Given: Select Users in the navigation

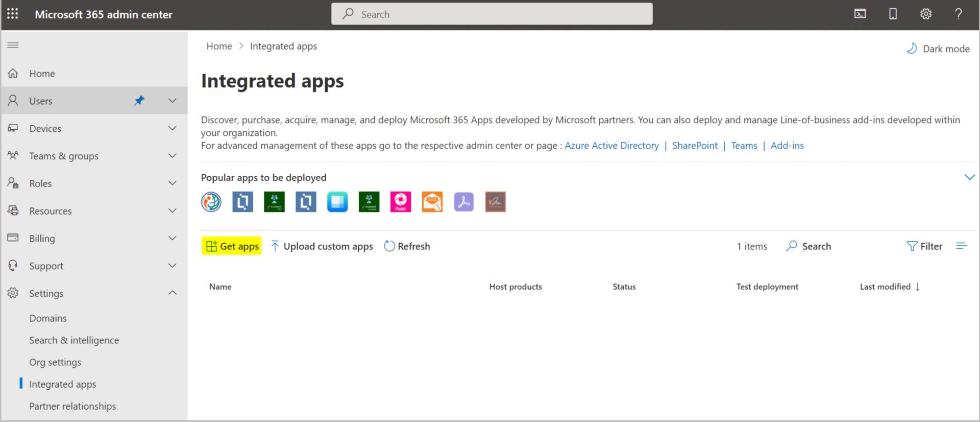Looking at the screenshot, I should (41, 101).
